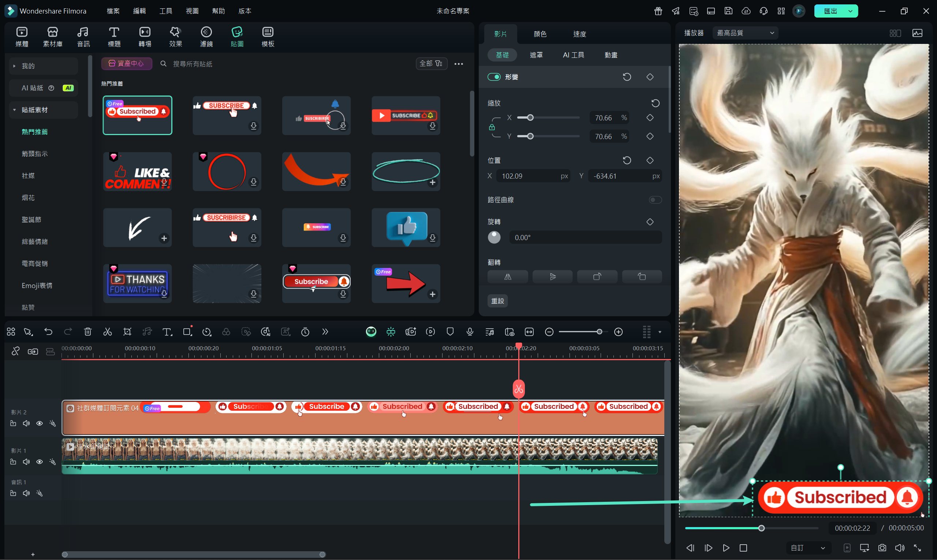Open the 全部 filter dropdown
The image size is (937, 560).
(431, 63)
